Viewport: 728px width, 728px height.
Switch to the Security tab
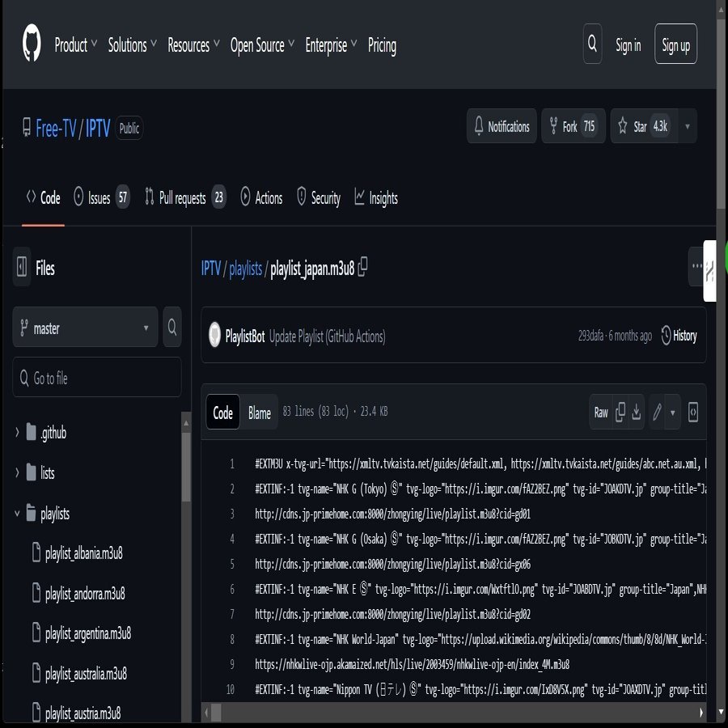click(x=319, y=197)
